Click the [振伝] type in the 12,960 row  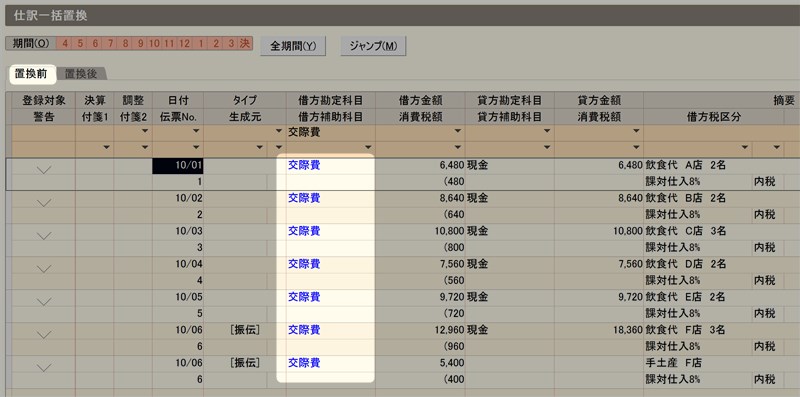[245, 330]
